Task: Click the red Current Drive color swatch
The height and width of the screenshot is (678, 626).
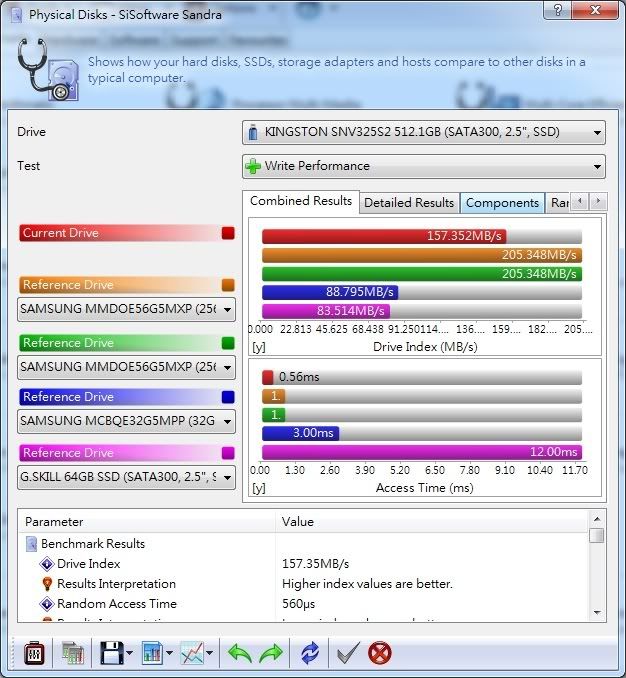Action: (x=228, y=233)
